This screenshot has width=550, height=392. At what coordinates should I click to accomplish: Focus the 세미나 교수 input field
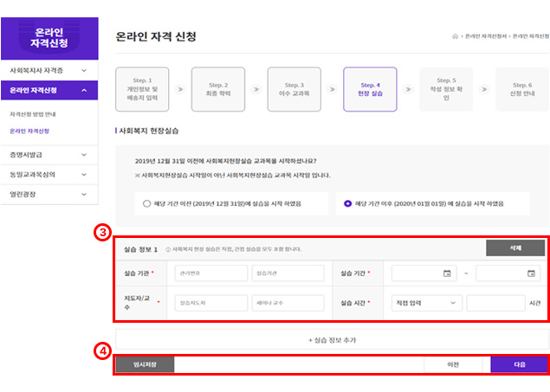(288, 303)
